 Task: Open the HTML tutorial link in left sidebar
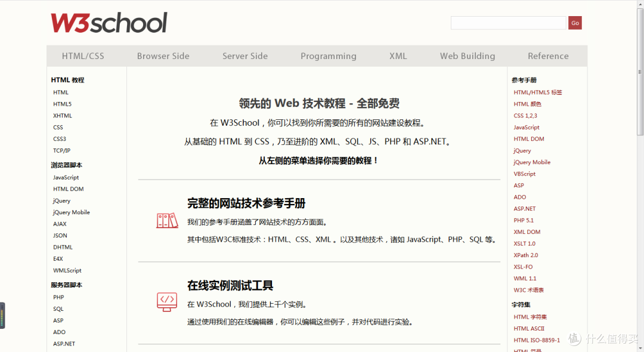coord(61,92)
